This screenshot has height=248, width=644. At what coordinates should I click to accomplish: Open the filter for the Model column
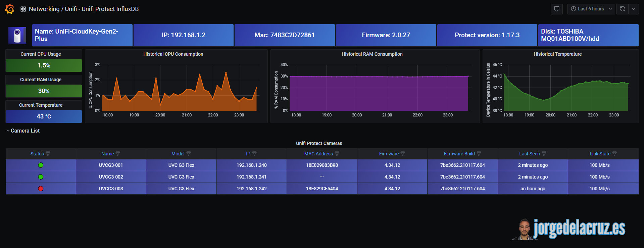click(x=189, y=154)
